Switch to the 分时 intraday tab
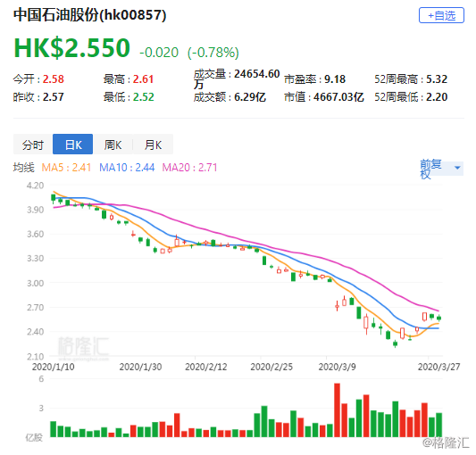Viewport: 476px width, 455px height. point(33,145)
